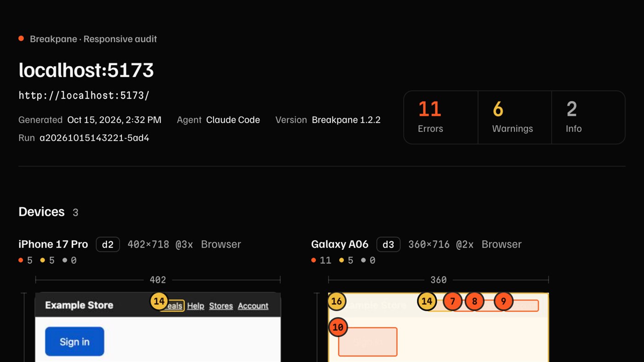644x362 pixels.
Task: Click the Sign in button in iPhone preview
Action: [75, 341]
